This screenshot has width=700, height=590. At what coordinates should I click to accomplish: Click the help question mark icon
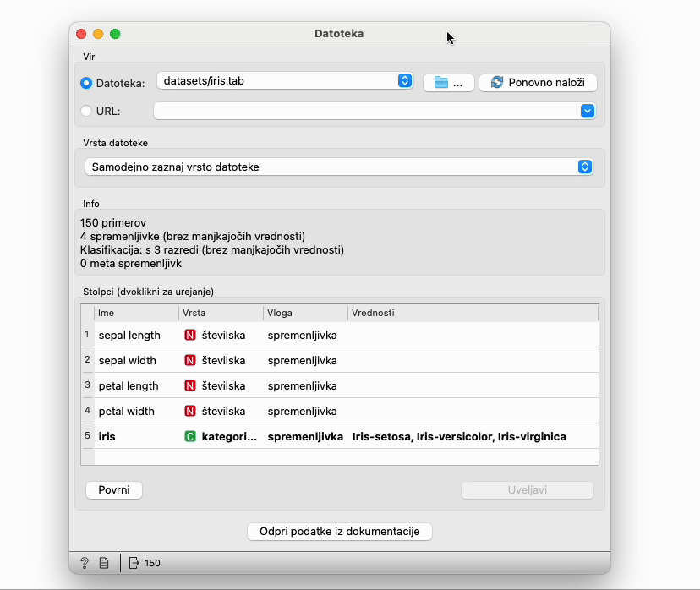[x=85, y=563]
